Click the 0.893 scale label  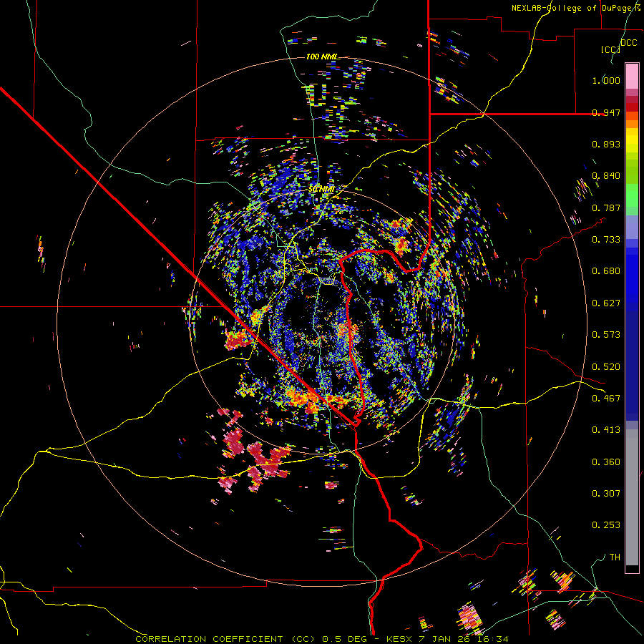tap(606, 144)
